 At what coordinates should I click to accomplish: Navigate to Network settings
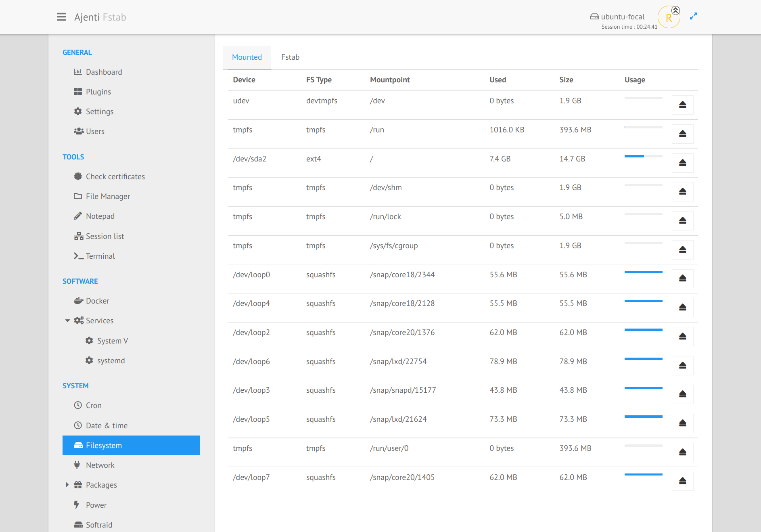(x=100, y=465)
